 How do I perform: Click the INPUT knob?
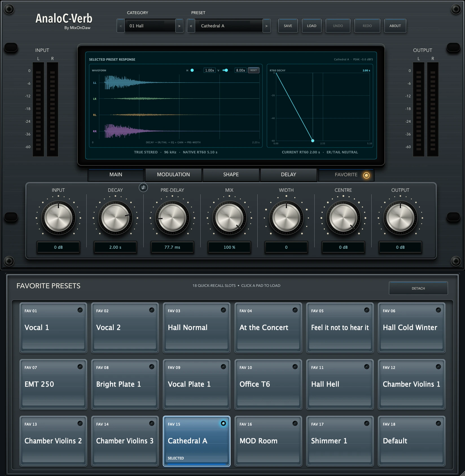pos(58,218)
